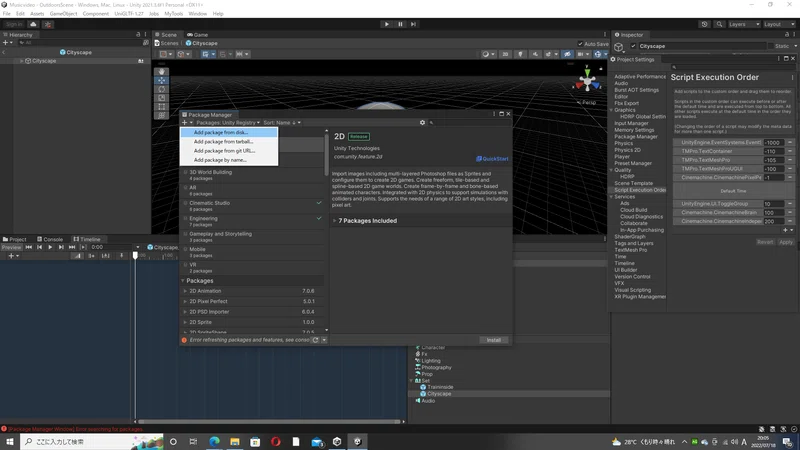Image resolution: width=800 pixels, height=450 pixels.
Task: Toggle Cityscape active checkbox in Inspector
Action: [x=634, y=46]
